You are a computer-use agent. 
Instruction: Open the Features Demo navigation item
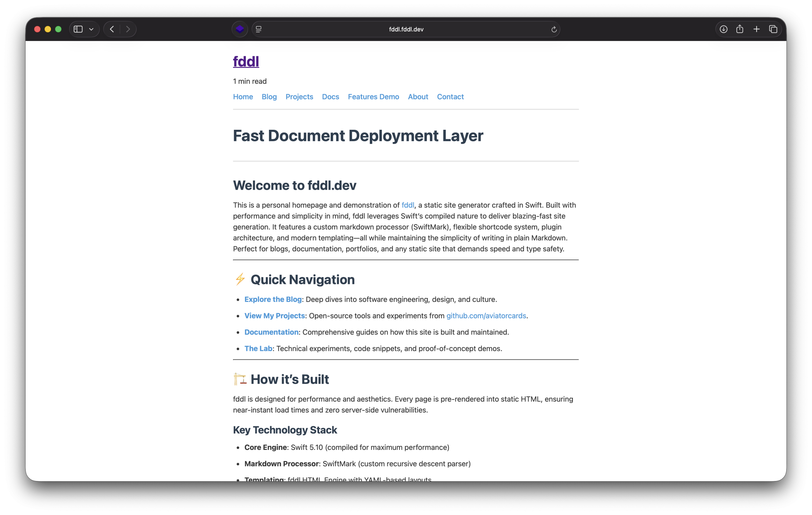pos(373,97)
